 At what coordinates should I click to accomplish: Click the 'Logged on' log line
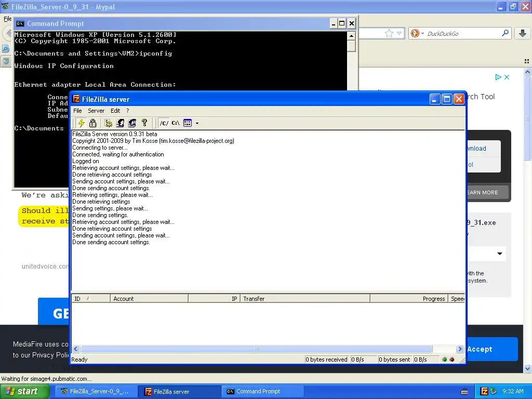86,161
